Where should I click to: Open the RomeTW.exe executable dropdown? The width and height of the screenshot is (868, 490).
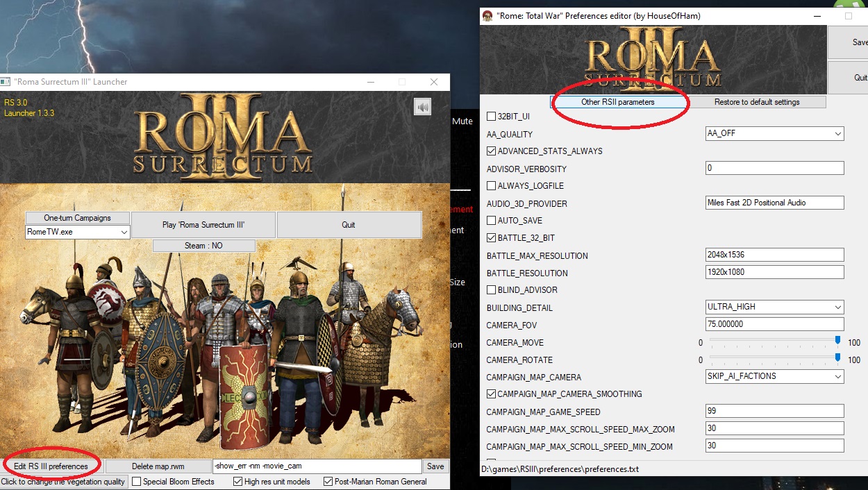[x=77, y=232]
